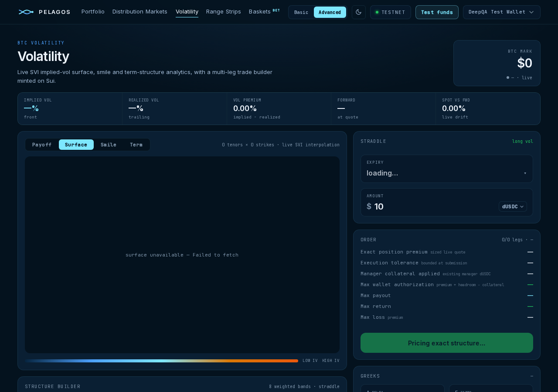558x392 pixels.
Task: Expand the Expiry selector showing loading
Action: 447,169
